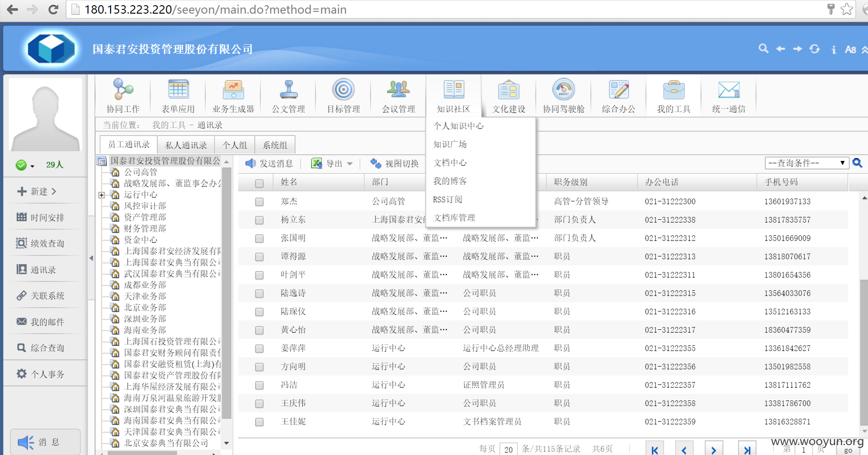Switch to the 员工通讯录 tab
Image resolution: width=868 pixels, height=455 pixels.
(129, 144)
